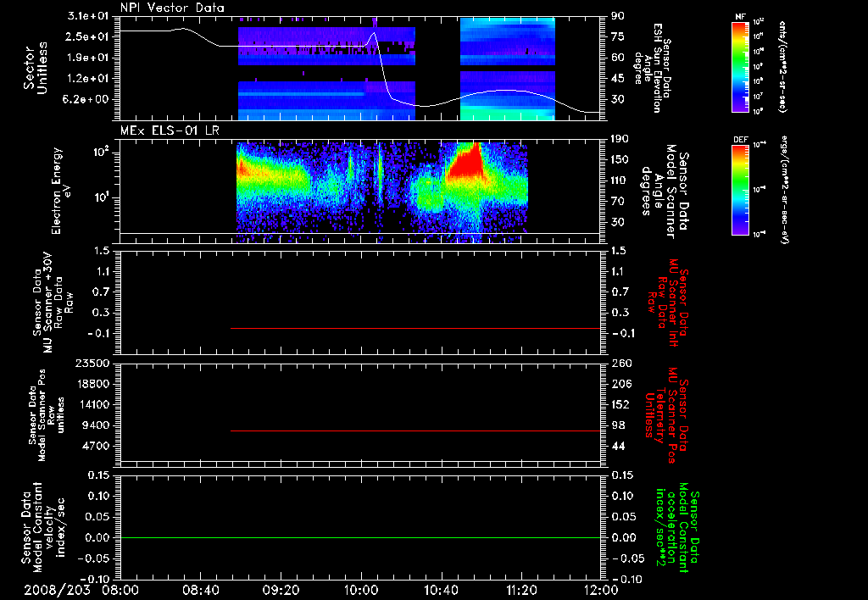Click the 23500 scanner position tick label
Screen dimensions: 868x600
(x=92, y=364)
